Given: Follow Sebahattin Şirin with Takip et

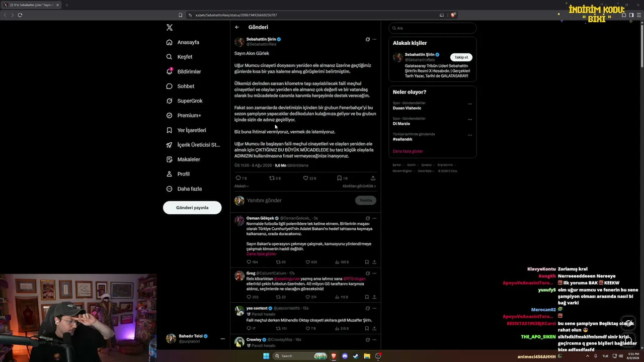Looking at the screenshot, I should point(461,57).
